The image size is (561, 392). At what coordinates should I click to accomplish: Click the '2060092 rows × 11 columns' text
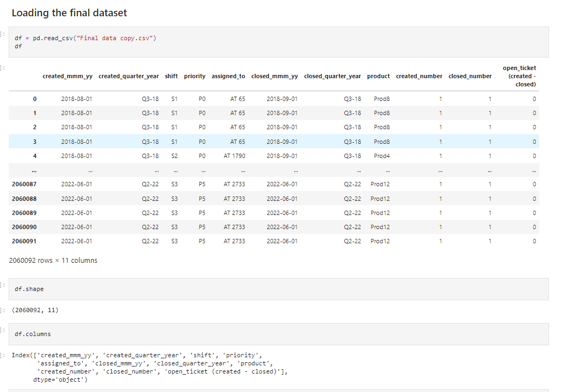click(54, 260)
